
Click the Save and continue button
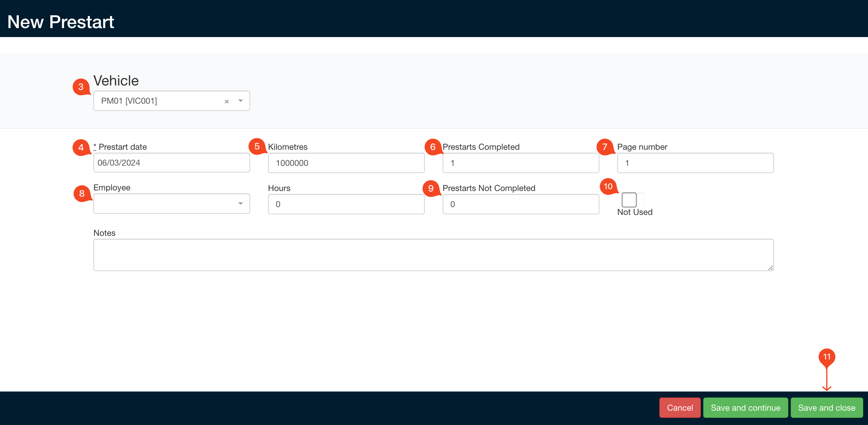pos(745,407)
